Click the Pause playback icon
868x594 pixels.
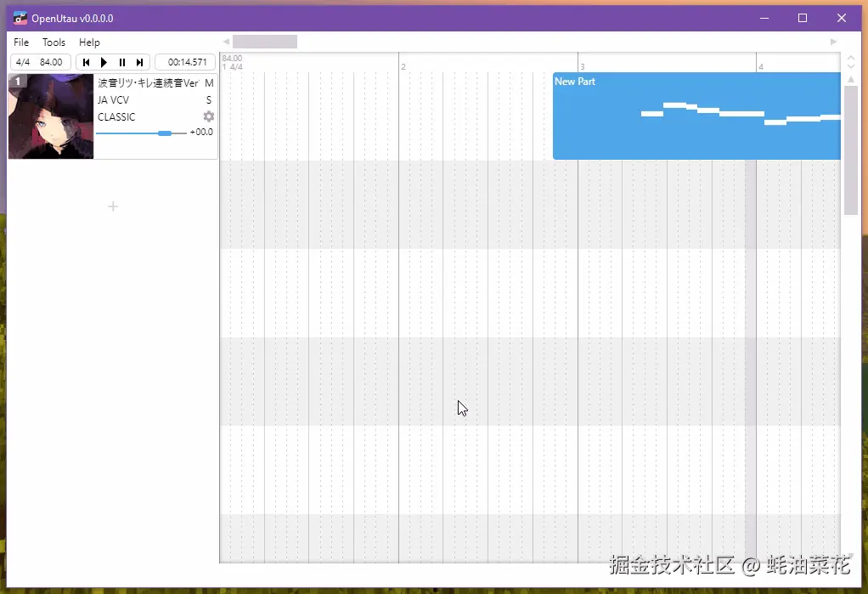pos(122,61)
